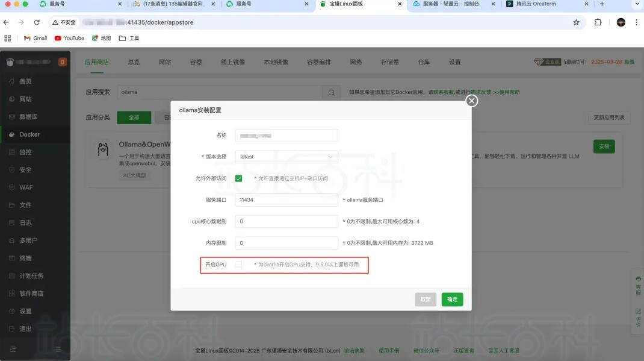The height and width of the screenshot is (361, 644).
Task: Click the 内存限制 input field
Action: [x=286, y=243]
